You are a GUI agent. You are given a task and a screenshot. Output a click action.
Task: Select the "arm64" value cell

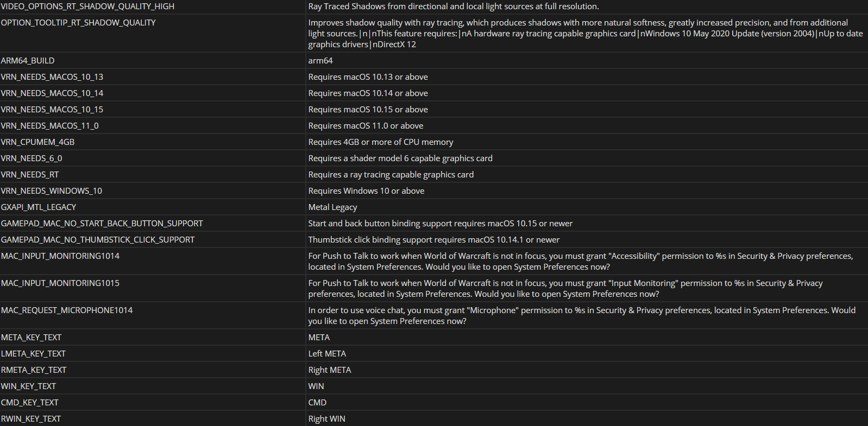coord(320,61)
